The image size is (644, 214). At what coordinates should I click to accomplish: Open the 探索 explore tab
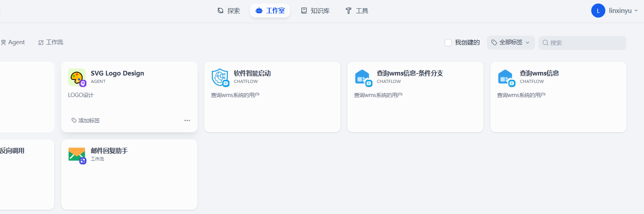[229, 11]
